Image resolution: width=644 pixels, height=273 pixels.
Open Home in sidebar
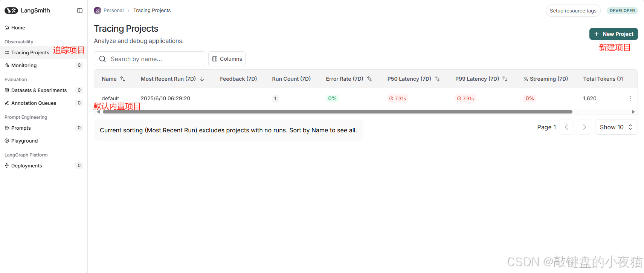tap(44, 28)
